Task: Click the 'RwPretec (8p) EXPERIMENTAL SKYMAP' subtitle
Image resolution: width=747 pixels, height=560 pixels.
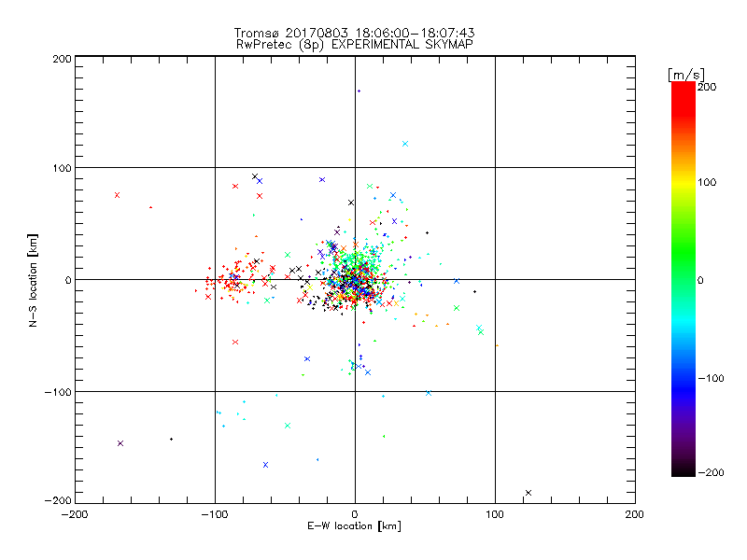Action: (x=355, y=44)
